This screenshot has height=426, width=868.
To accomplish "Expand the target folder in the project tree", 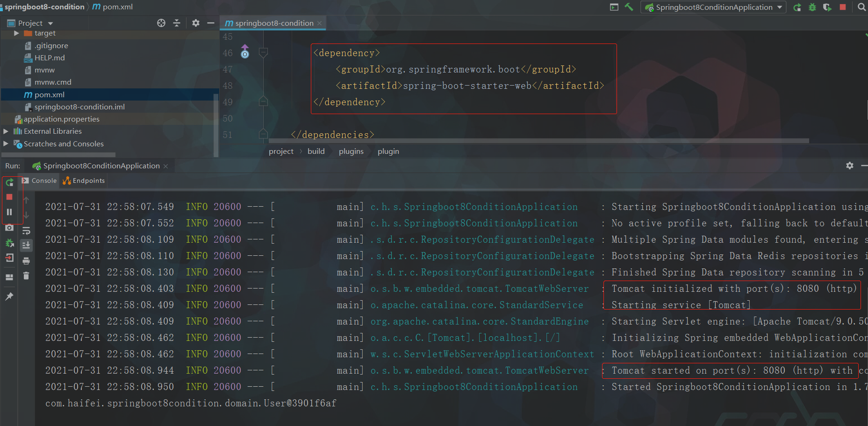I will pyautogui.click(x=17, y=33).
